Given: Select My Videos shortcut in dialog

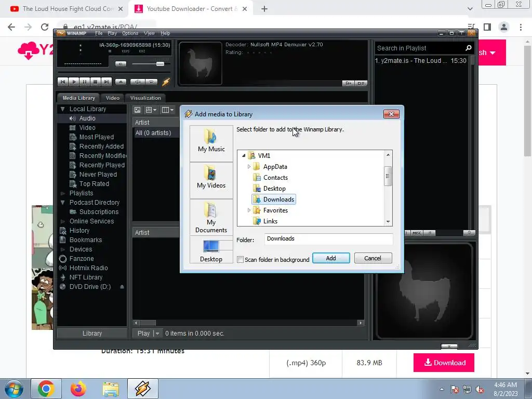Looking at the screenshot, I should click(211, 180).
